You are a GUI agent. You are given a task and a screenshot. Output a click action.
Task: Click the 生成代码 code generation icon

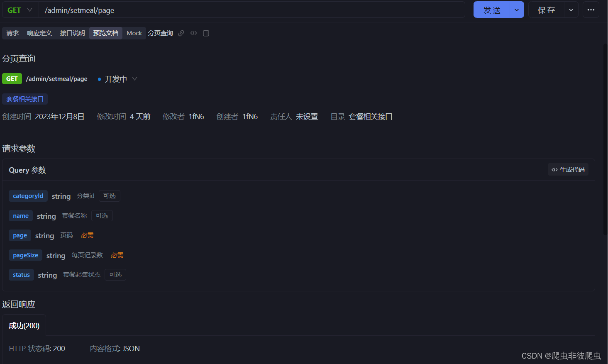click(568, 169)
